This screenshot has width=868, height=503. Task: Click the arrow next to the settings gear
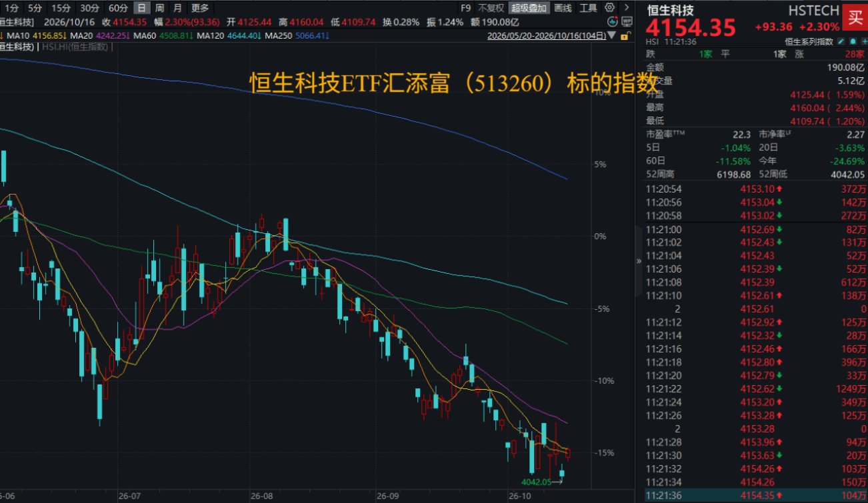(x=626, y=8)
